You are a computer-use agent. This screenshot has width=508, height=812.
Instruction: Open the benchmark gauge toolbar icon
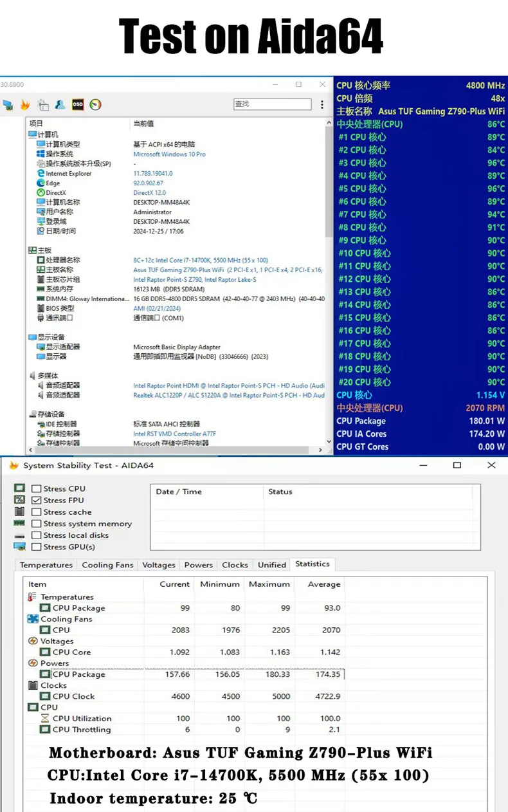tap(95, 104)
